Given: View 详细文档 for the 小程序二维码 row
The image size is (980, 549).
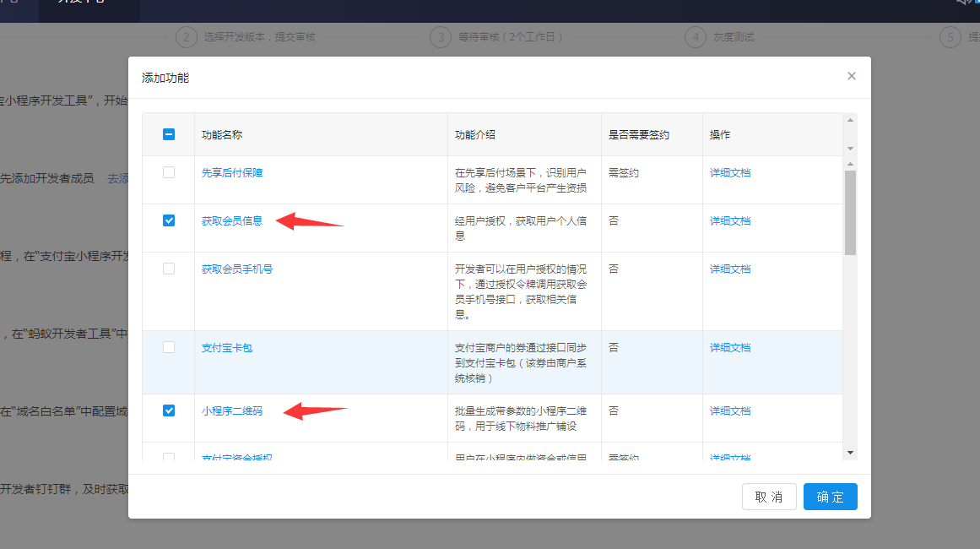Looking at the screenshot, I should (x=730, y=410).
